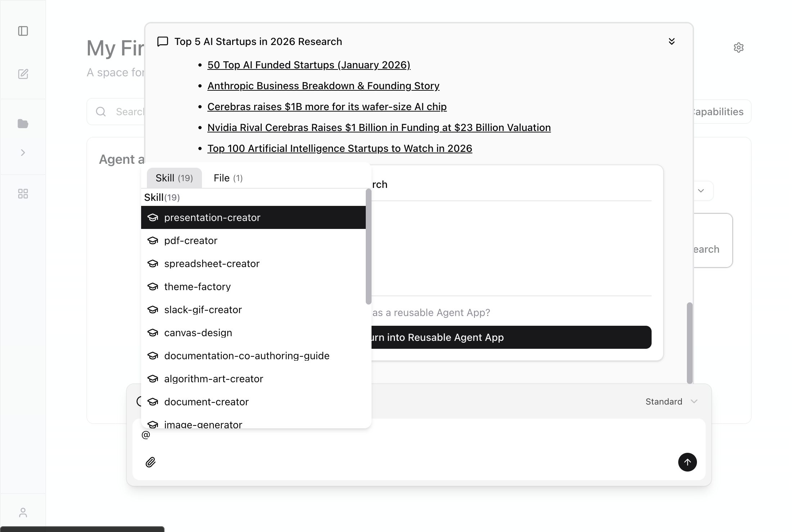Click the skill list scrollbar
This screenshot has width=792, height=532.
click(368, 247)
